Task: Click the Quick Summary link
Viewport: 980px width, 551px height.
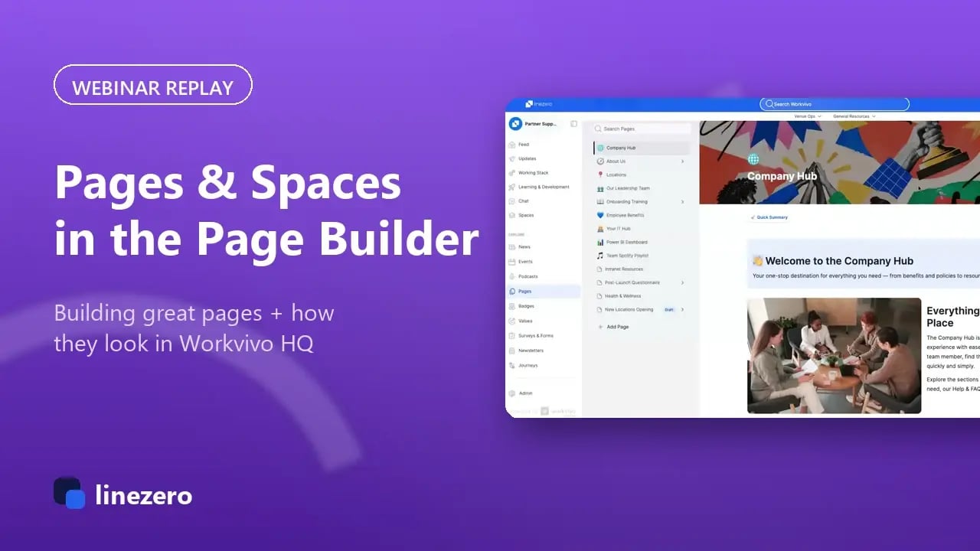Action: click(769, 217)
